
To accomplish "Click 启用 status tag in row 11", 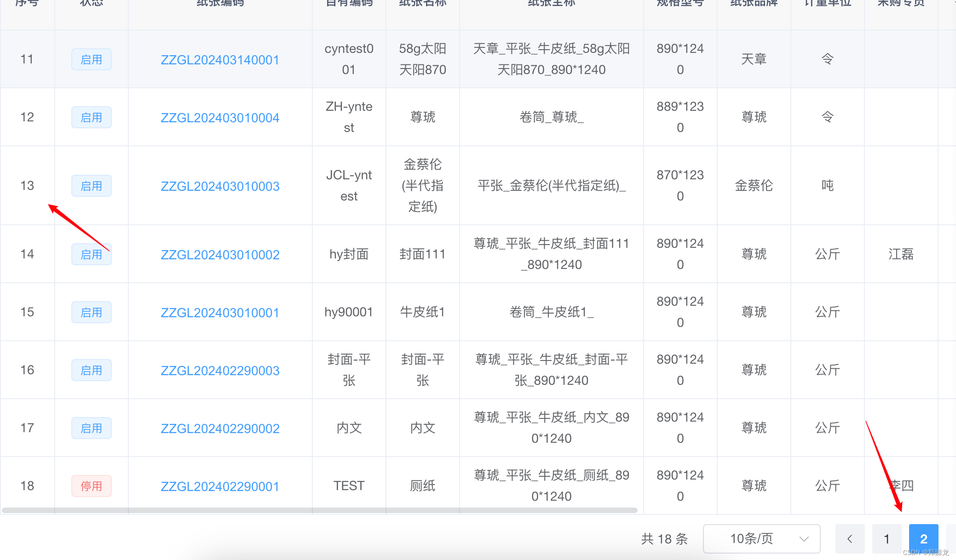I will pos(92,60).
